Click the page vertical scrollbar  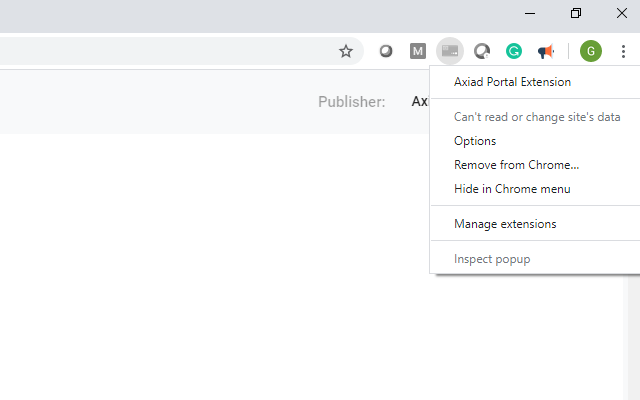633,337
